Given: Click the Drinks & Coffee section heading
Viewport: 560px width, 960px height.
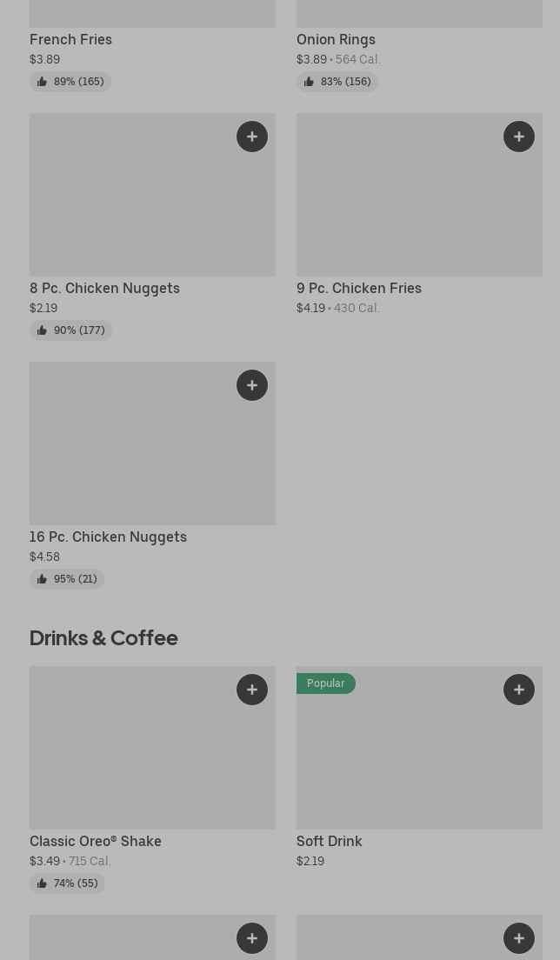Looking at the screenshot, I should (x=103, y=637).
